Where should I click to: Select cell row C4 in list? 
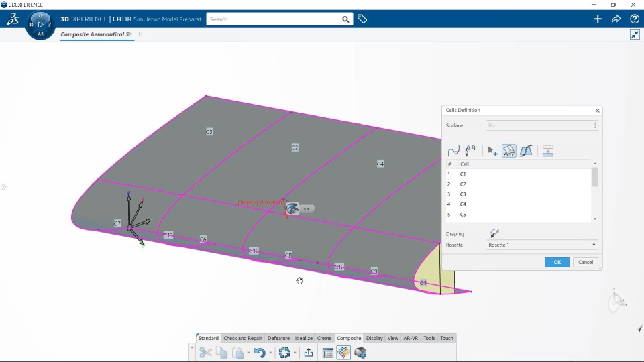coord(519,204)
